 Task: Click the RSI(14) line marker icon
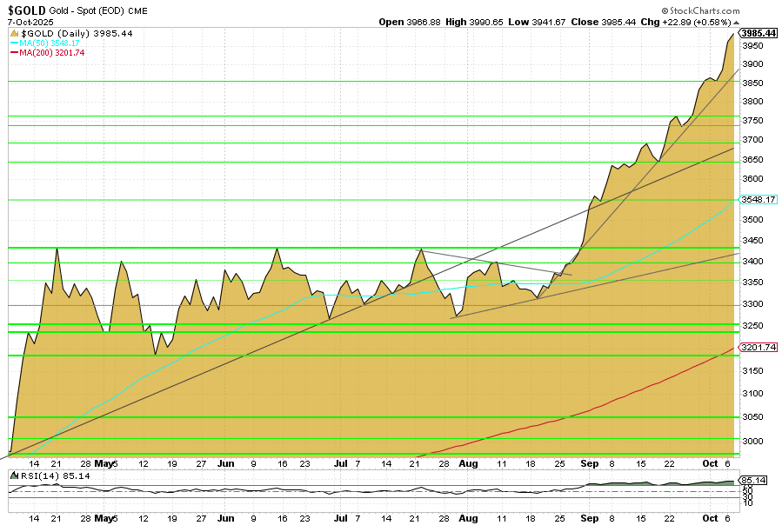15,475
